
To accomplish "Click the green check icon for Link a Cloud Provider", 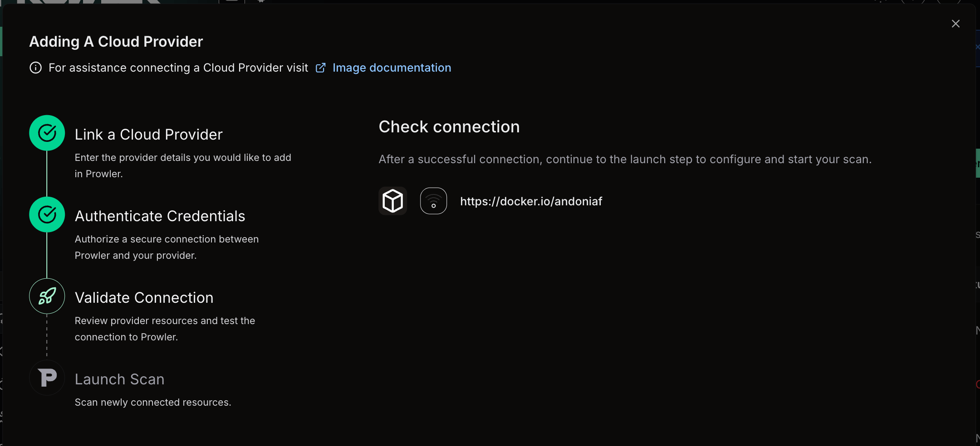I will (x=47, y=133).
